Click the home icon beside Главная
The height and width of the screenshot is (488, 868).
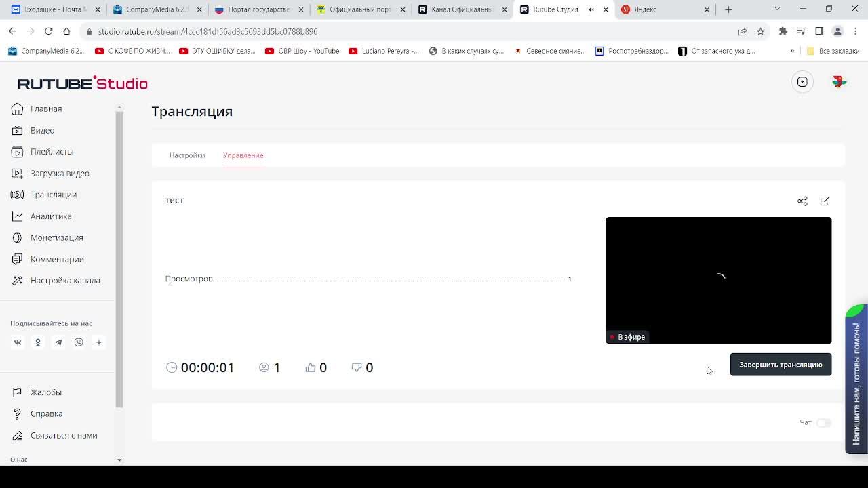pyautogui.click(x=17, y=108)
